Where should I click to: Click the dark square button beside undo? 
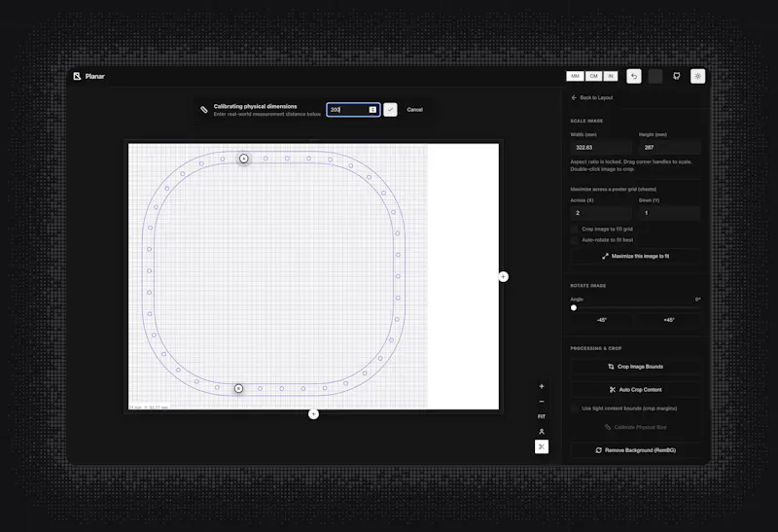tap(654, 76)
